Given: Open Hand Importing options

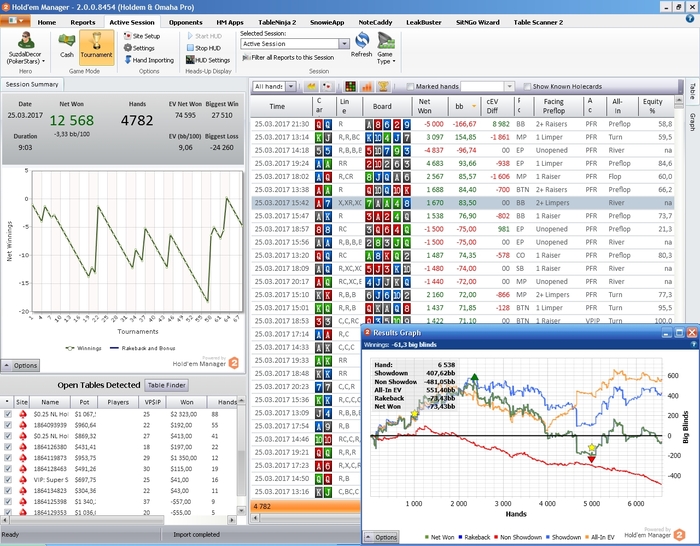Looking at the screenshot, I should [149, 60].
